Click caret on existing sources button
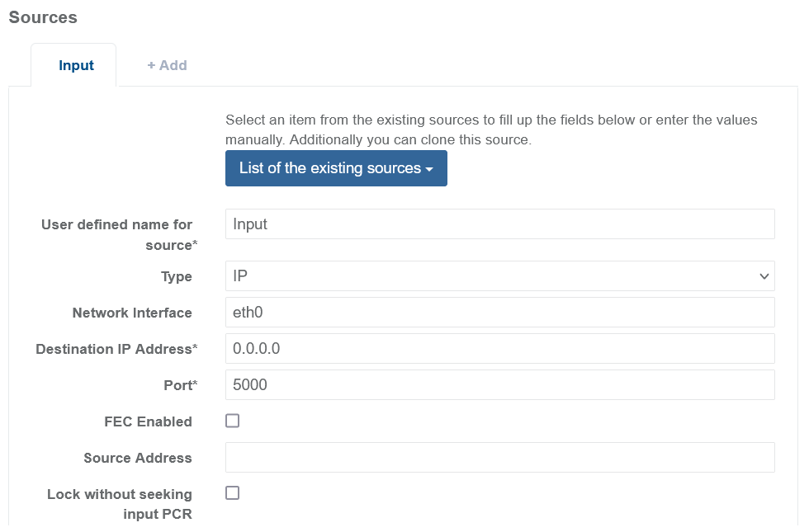The image size is (809, 532). (x=429, y=169)
